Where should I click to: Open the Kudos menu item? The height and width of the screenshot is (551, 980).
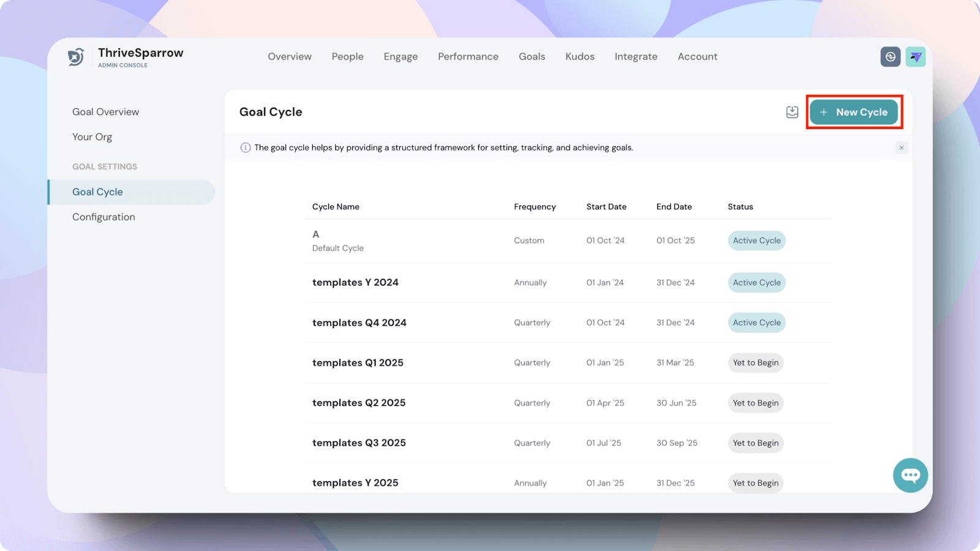point(579,56)
